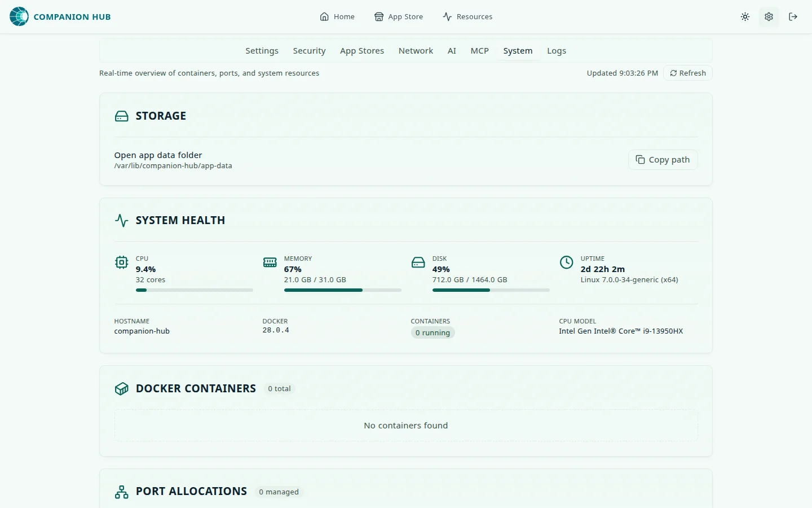
Task: Click the Storage drive icon
Action: coord(121,116)
